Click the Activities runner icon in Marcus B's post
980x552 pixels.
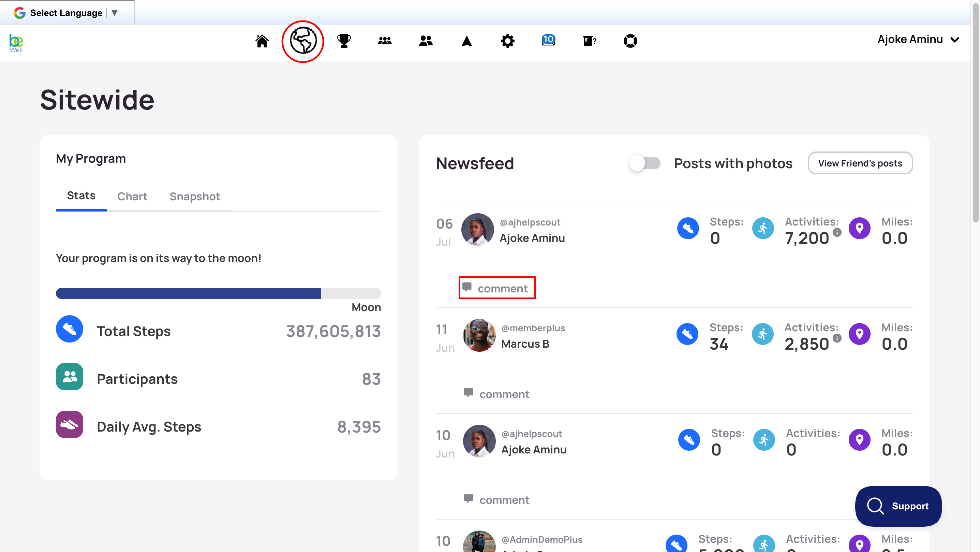click(763, 334)
